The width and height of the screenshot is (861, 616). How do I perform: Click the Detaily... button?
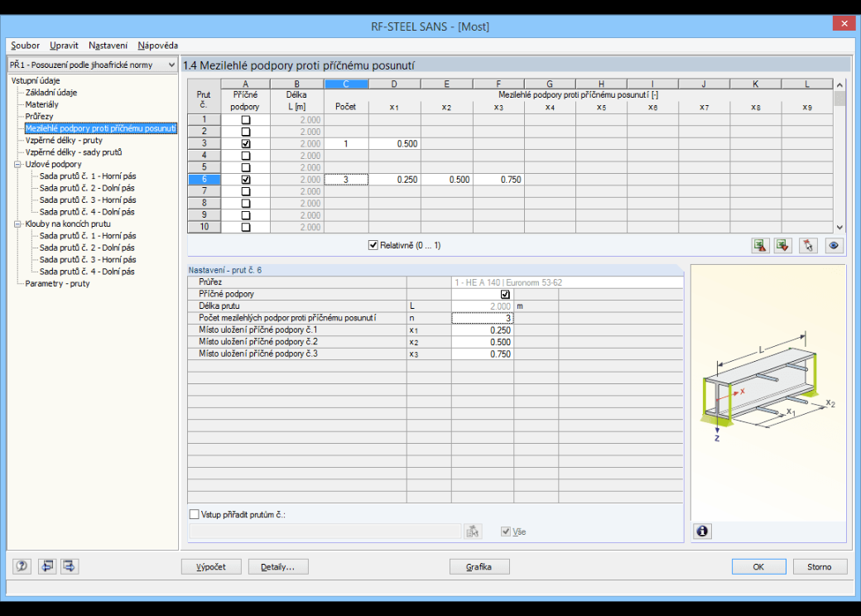point(278,566)
